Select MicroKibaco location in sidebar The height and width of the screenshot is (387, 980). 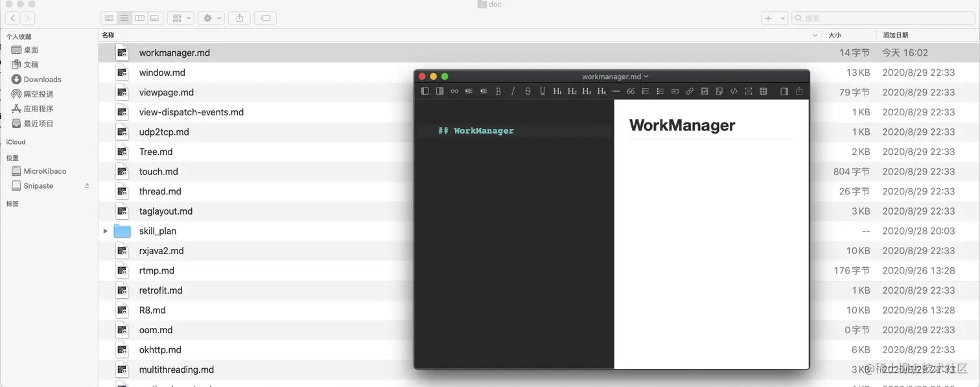39,171
